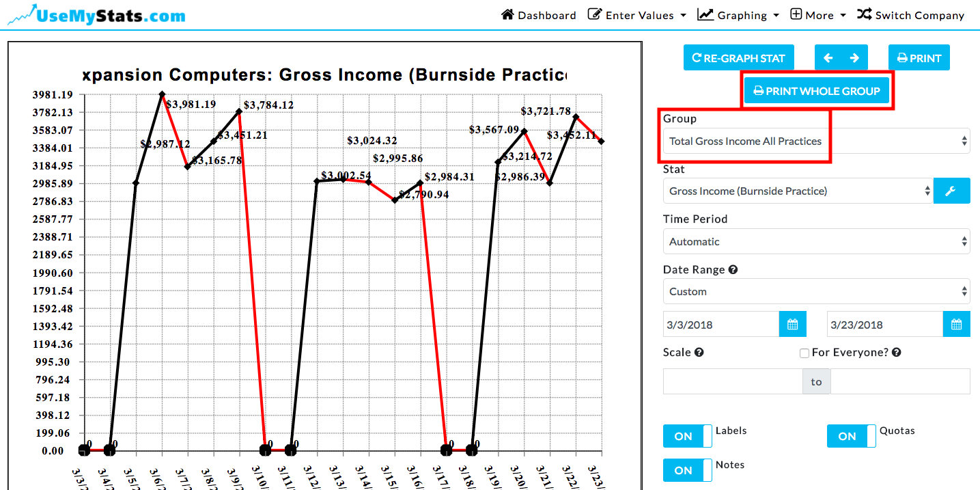This screenshot has height=490, width=980.
Task: Click the Date Range help icon
Action: 733,269
